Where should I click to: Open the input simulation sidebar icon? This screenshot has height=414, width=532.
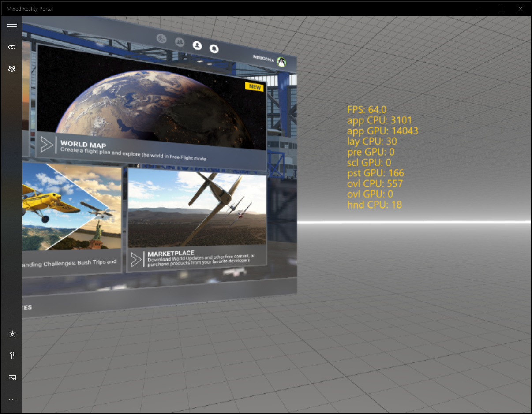[12, 334]
